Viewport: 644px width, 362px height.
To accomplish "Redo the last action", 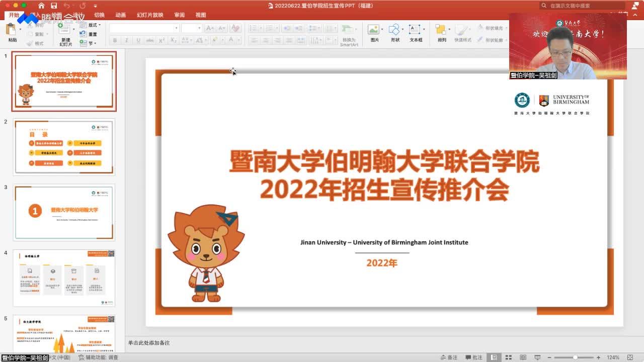I will (82, 6).
